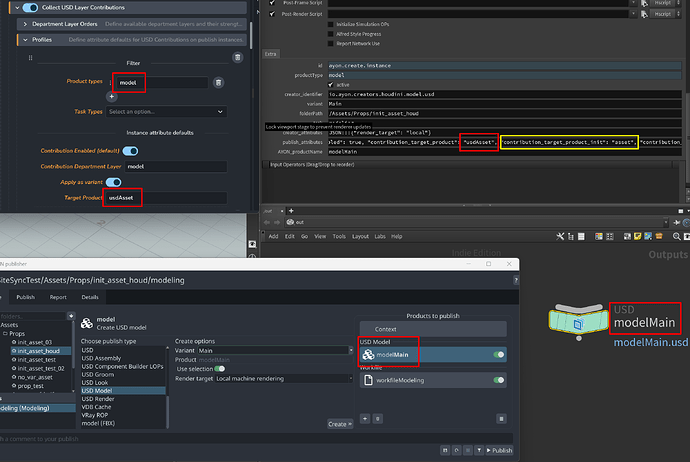Collapse Collect USD Layer Contributions section
Viewport: 690px width, 462px height.
click(17, 7)
